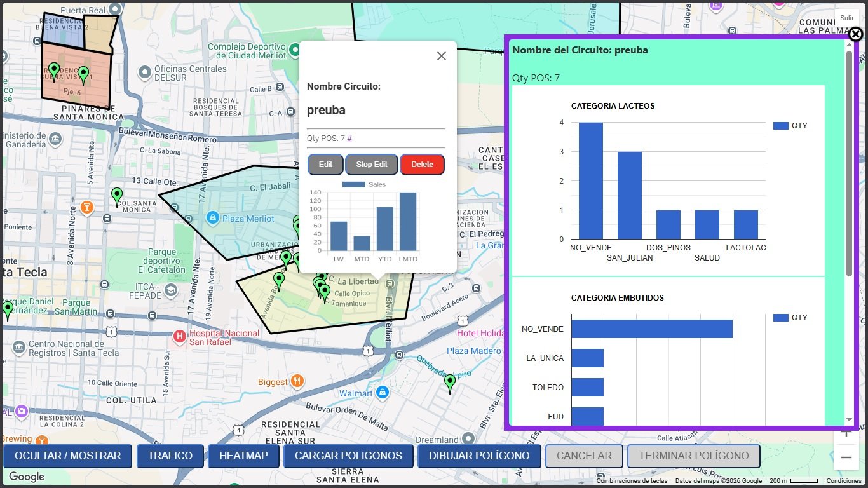Image resolution: width=868 pixels, height=488 pixels.
Task: Click QTY legend in LACTEOS chart
Action: (x=790, y=126)
